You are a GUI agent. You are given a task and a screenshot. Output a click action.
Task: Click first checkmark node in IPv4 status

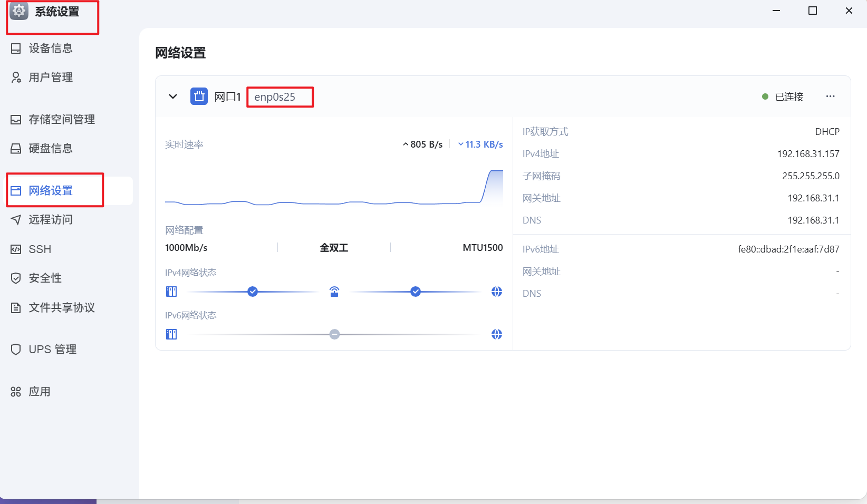[253, 292]
